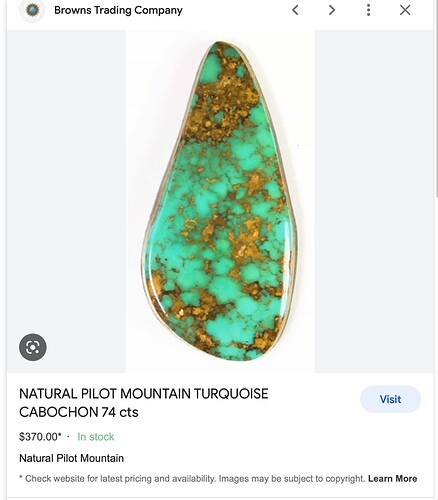
Task: Click the CABOCHON 74 cts title line
Action: click(79, 412)
